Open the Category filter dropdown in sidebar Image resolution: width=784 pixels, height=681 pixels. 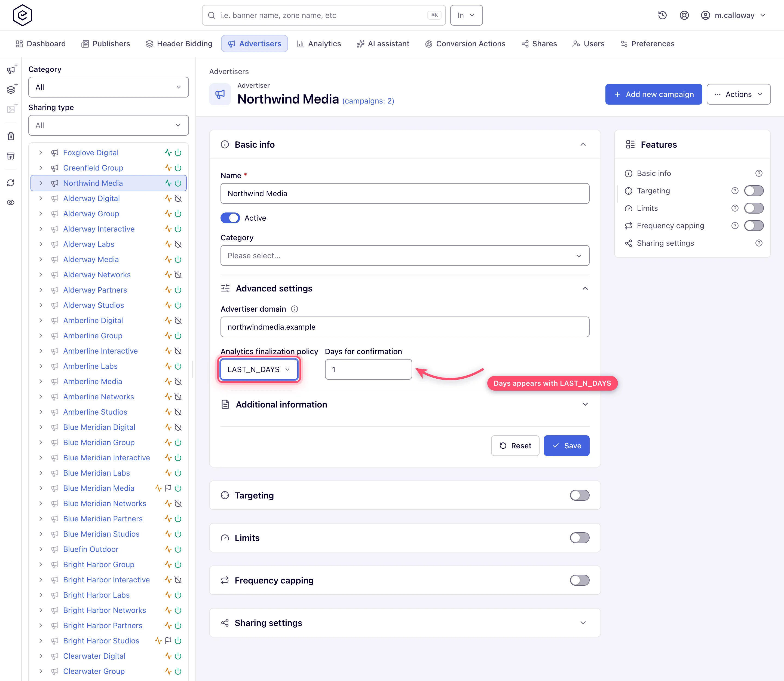coord(109,87)
